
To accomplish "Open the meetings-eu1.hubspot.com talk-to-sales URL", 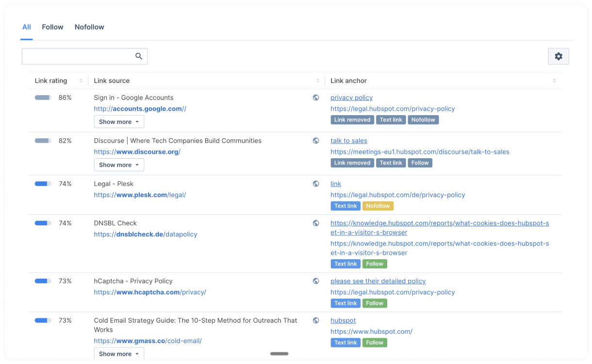I will pyautogui.click(x=420, y=152).
